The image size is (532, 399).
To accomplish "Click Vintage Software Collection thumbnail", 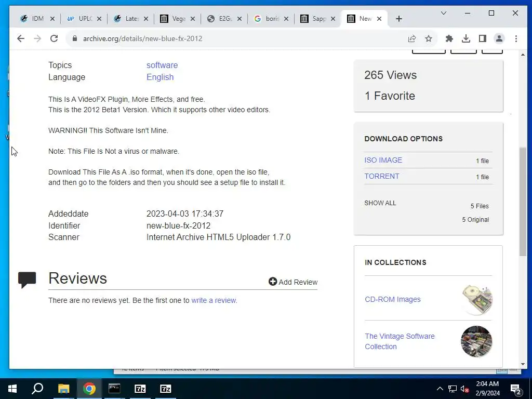I will point(476,341).
